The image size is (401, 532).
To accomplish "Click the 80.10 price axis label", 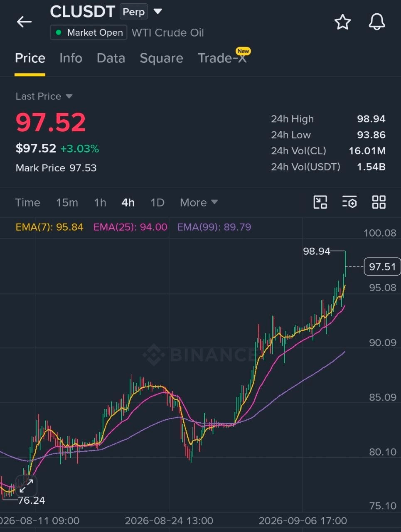I will (383, 452).
